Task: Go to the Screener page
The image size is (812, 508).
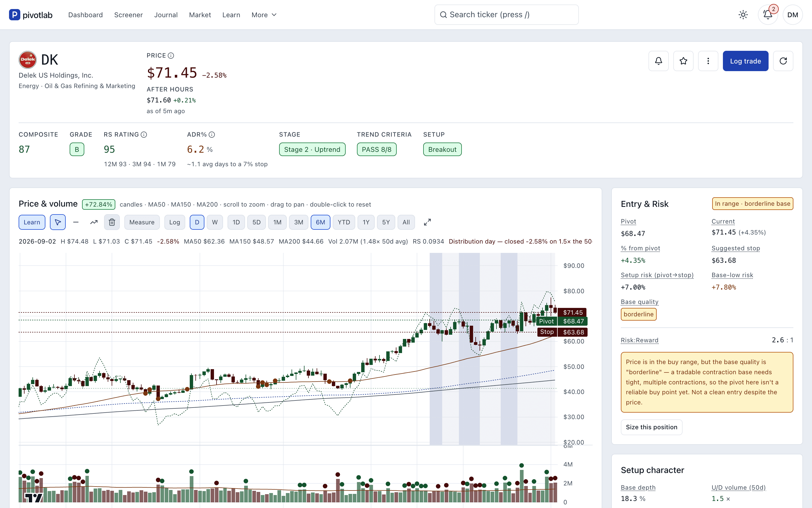Action: (x=129, y=15)
